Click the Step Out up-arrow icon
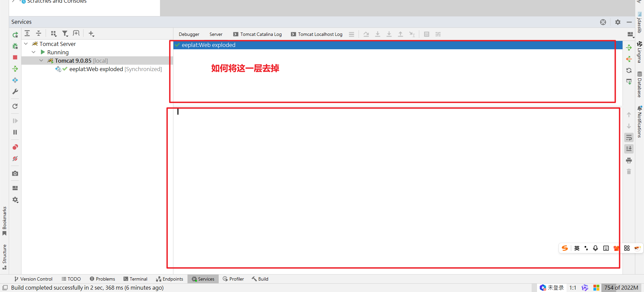 (x=400, y=34)
